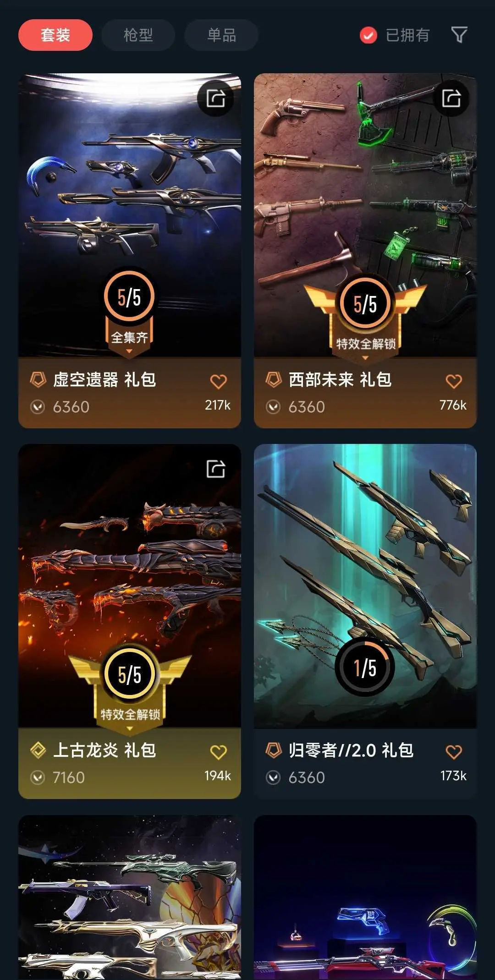Expand the 全集齐 badge arrow
495x980 pixels.
coord(129,351)
